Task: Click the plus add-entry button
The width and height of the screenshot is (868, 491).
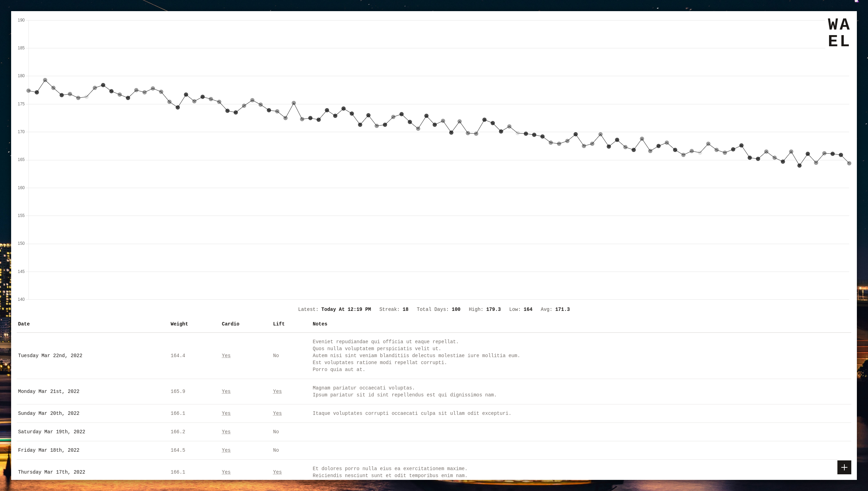Action: [844, 467]
